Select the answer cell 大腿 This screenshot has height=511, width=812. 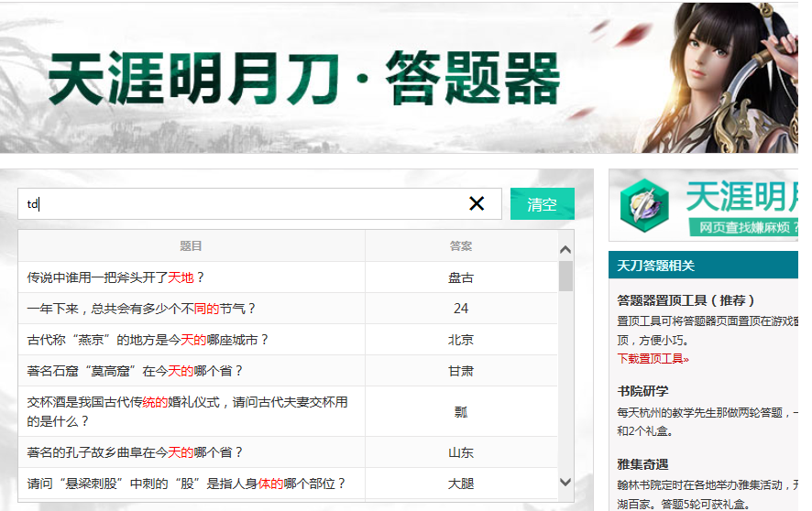click(x=461, y=484)
